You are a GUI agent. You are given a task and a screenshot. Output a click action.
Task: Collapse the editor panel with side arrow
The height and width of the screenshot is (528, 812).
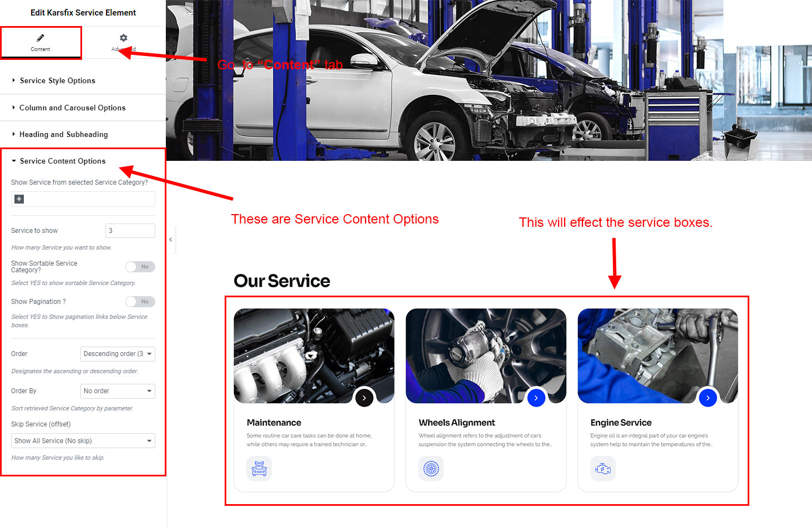[171, 240]
